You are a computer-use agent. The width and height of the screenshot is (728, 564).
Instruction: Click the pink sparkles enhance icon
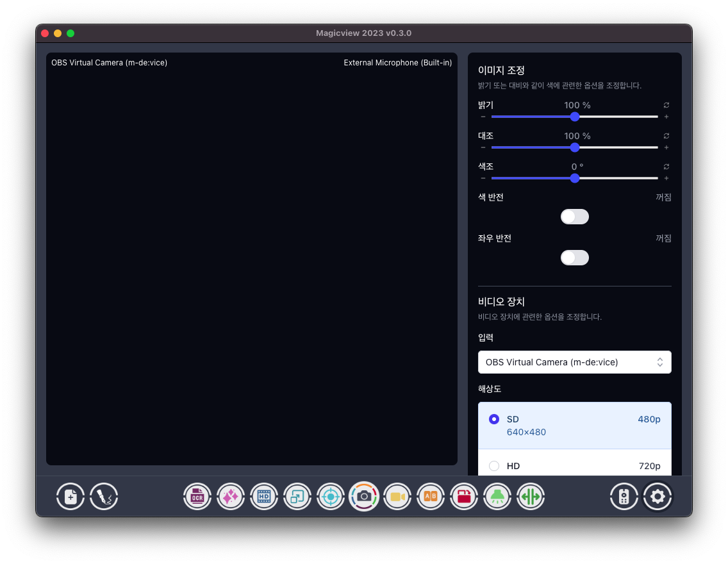pyautogui.click(x=231, y=497)
